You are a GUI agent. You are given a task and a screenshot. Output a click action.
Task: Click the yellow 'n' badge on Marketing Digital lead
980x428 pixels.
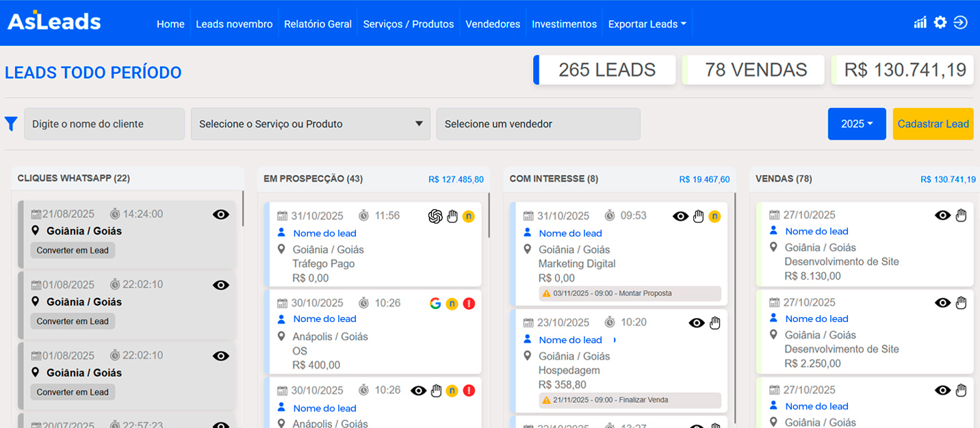(x=714, y=216)
